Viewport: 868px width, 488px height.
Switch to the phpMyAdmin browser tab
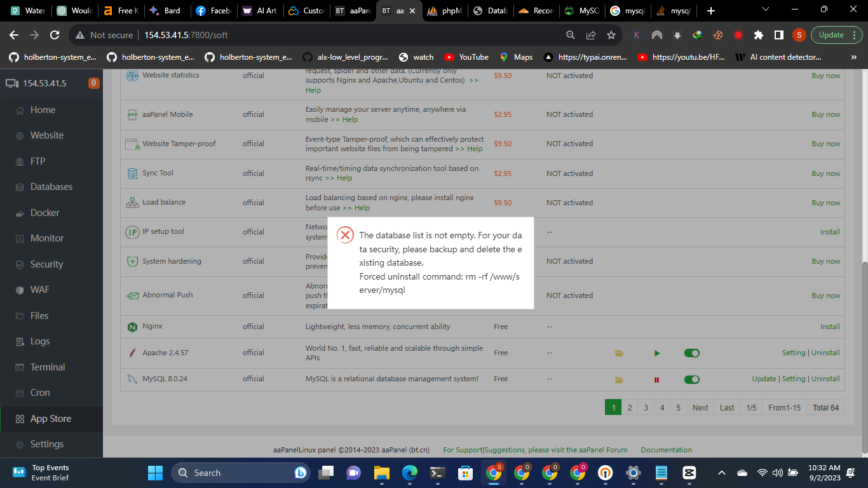(x=445, y=11)
